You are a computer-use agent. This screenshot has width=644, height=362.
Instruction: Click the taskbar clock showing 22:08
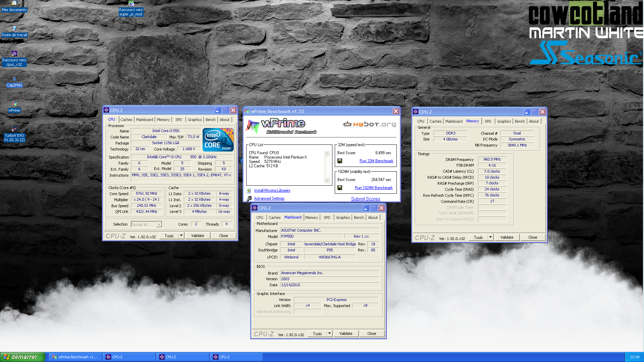pos(635,357)
